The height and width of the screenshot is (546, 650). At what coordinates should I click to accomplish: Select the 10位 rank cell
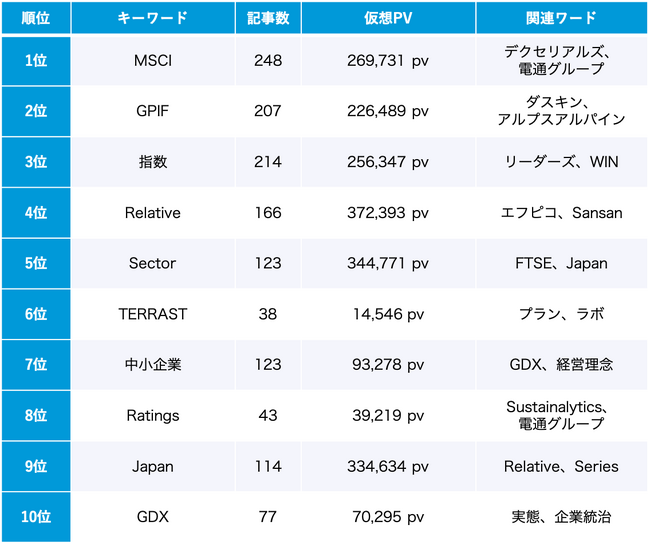click(x=36, y=517)
